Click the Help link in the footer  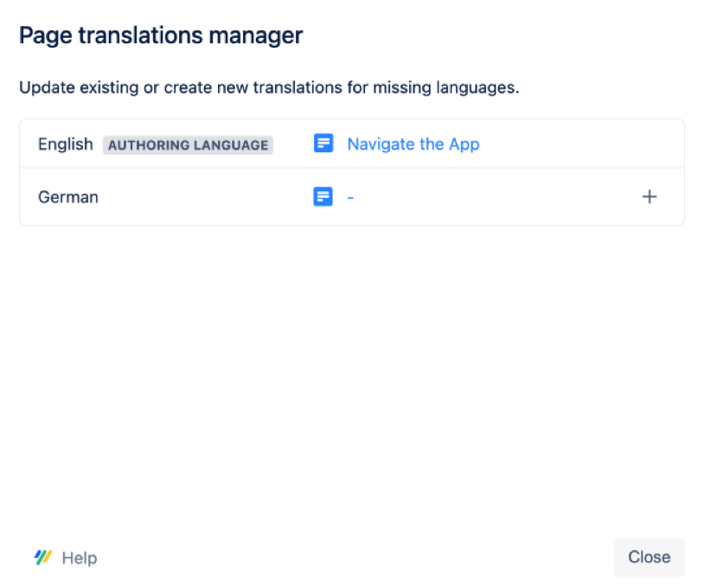point(80,558)
